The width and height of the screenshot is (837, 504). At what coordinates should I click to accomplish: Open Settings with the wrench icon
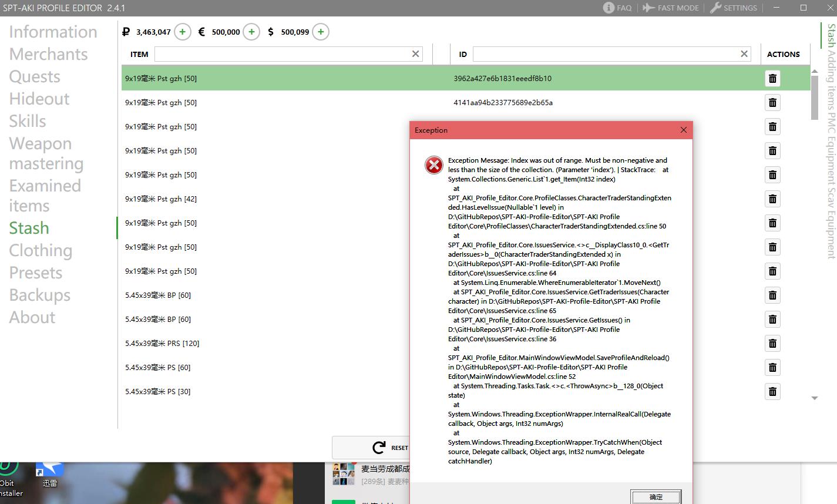733,8
